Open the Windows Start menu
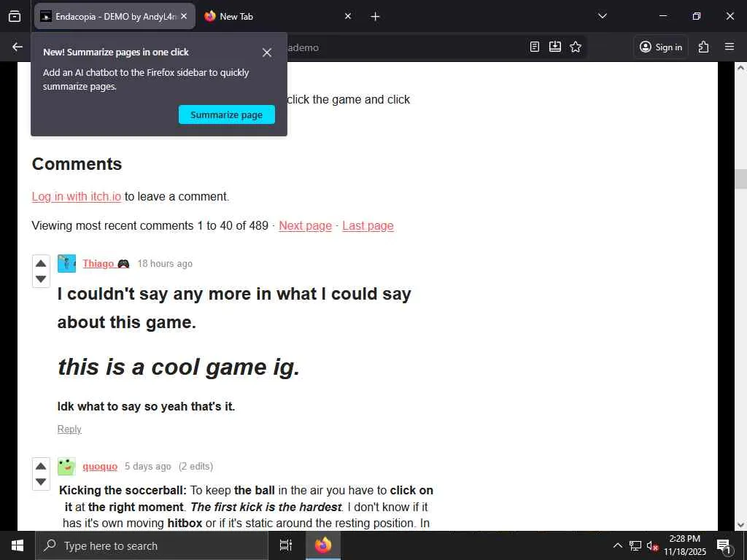This screenshot has height=560, width=747. point(18,545)
